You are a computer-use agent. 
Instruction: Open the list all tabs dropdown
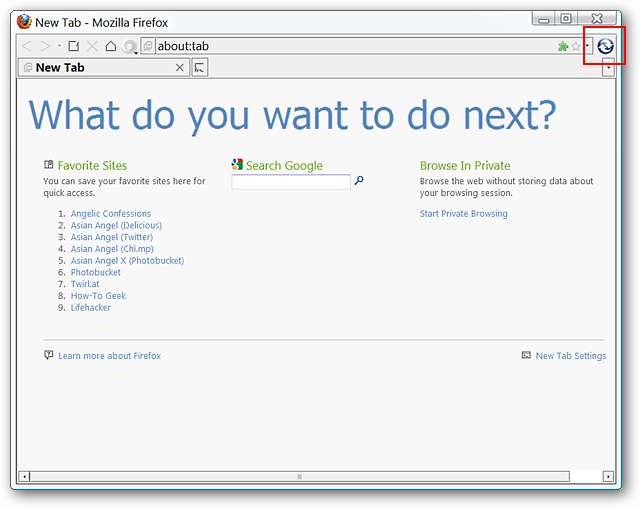coord(608,68)
